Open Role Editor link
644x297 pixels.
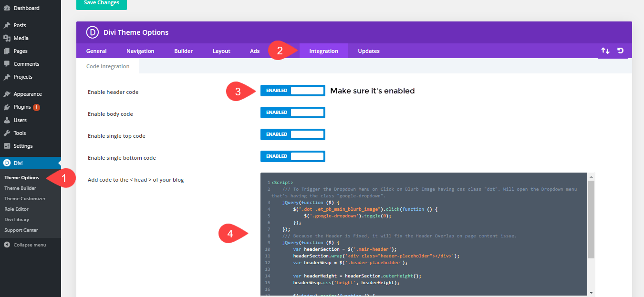(16, 209)
